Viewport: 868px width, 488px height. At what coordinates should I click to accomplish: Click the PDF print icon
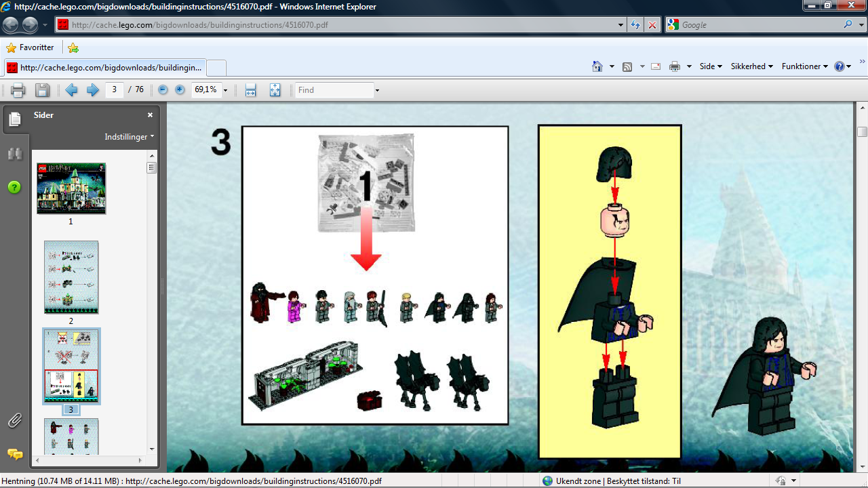coord(18,90)
